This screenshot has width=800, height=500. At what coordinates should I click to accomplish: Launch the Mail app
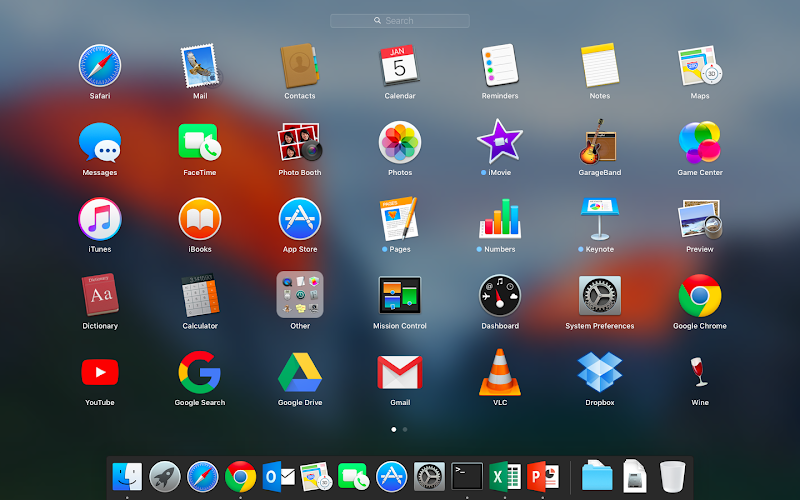(x=200, y=65)
